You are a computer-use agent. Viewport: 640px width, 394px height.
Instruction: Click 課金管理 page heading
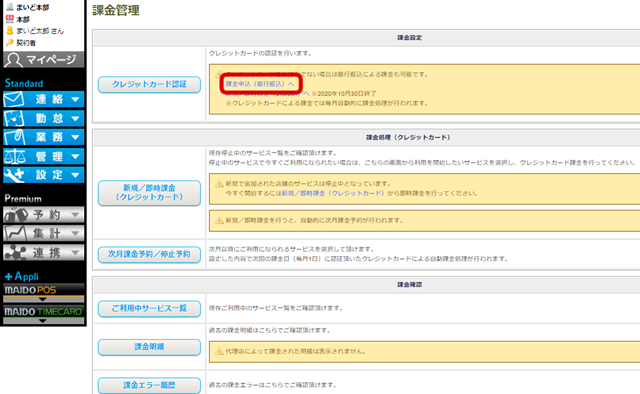(116, 10)
